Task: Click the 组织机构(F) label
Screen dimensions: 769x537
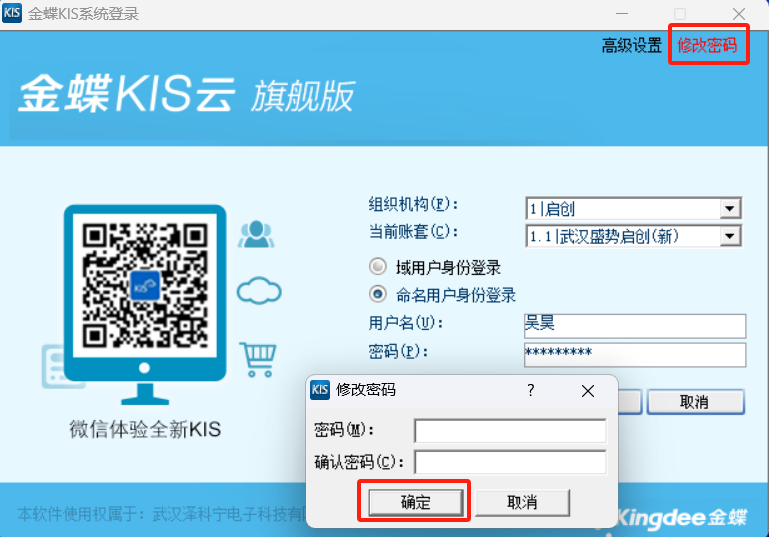Action: (x=413, y=204)
